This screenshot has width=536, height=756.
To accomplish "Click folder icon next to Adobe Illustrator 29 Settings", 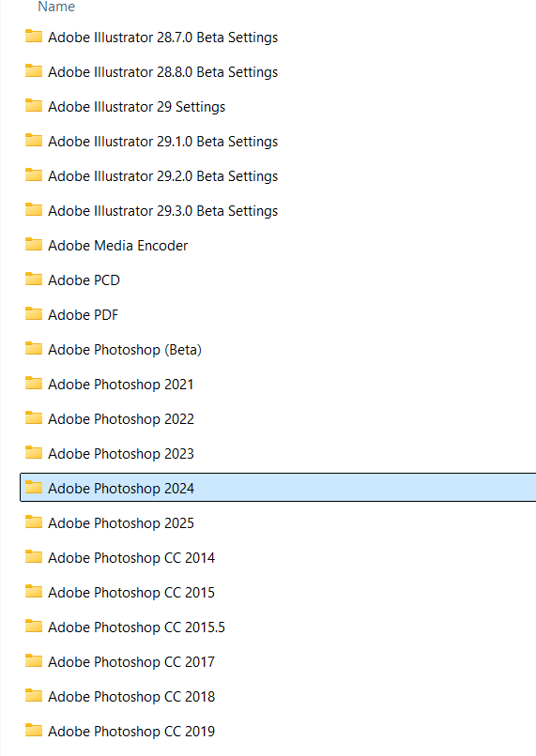I will point(34,106).
